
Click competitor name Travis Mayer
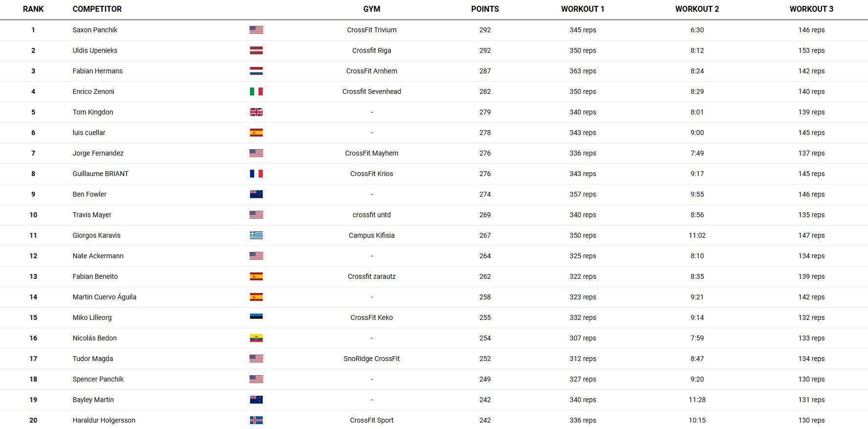coord(92,215)
